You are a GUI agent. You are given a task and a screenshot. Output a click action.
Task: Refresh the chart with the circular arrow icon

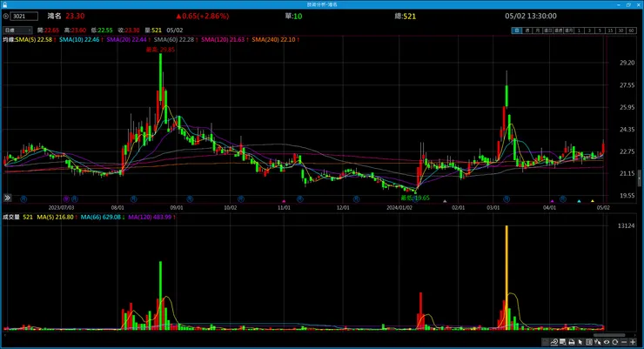(614, 342)
